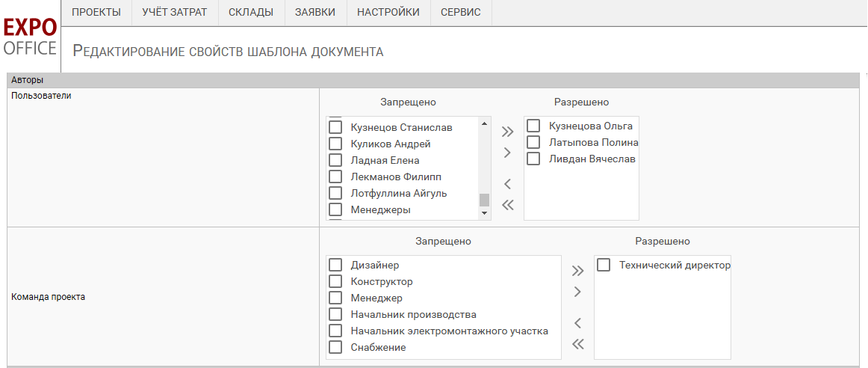Open the Учёт затрат menu

pyautogui.click(x=174, y=12)
